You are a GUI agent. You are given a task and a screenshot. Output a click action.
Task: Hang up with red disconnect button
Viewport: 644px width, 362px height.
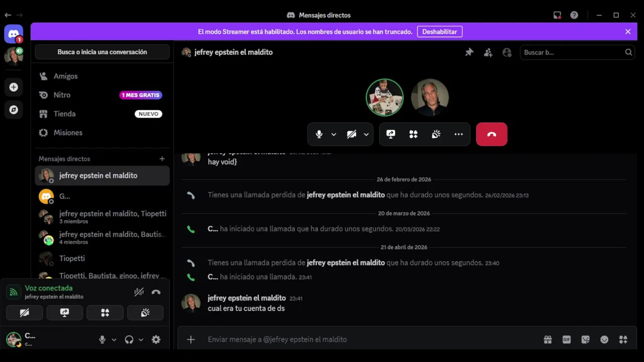coord(492,134)
